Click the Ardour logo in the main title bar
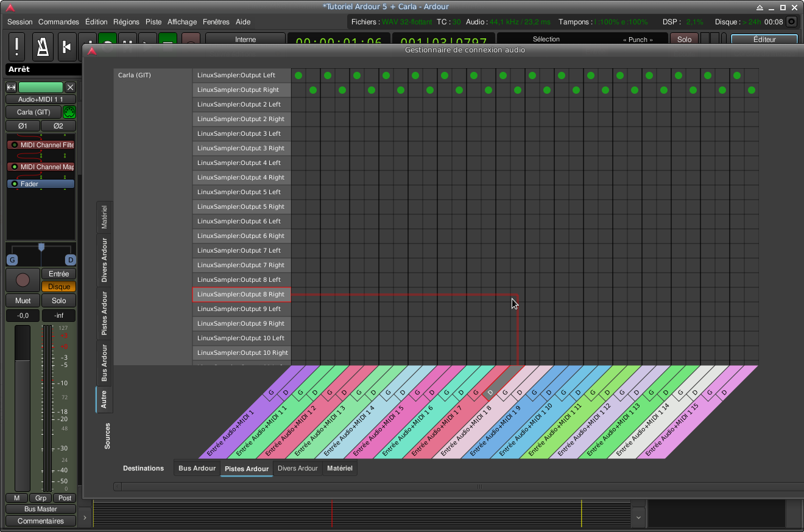 [10, 7]
